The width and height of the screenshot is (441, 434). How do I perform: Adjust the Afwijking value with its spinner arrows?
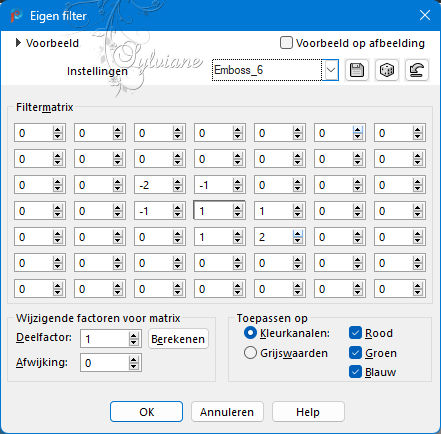coord(134,363)
